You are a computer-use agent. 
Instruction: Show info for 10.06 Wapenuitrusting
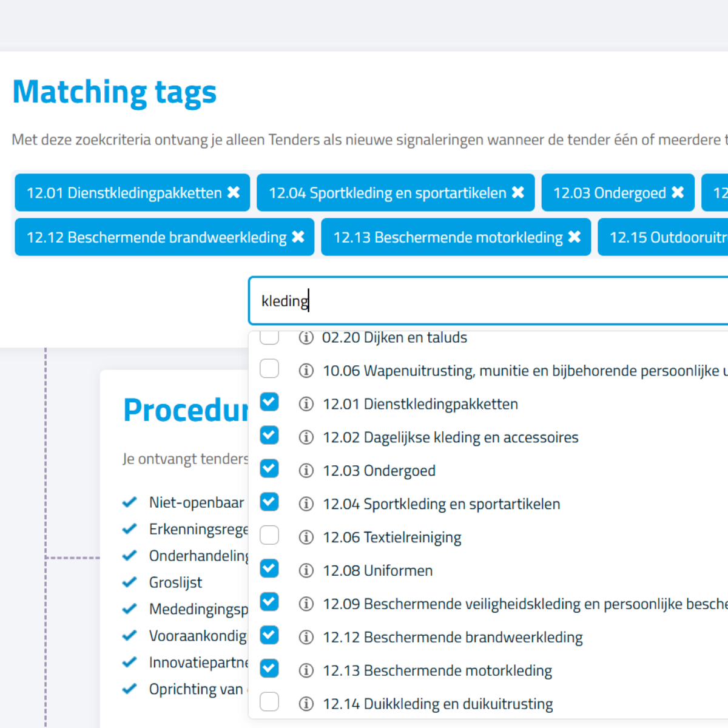point(306,371)
